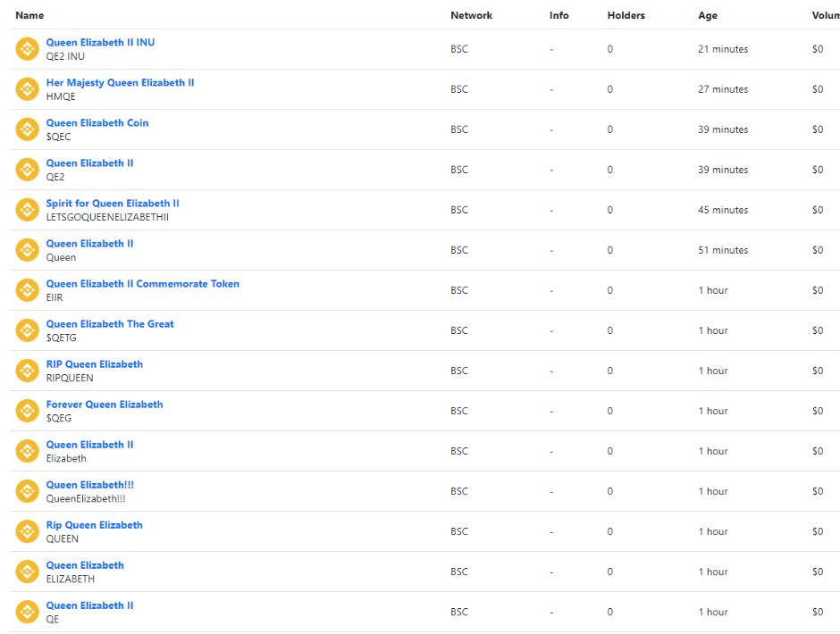Click the icon beside RIPQUEEN token
Screen dimensions: 840x634
(28, 371)
